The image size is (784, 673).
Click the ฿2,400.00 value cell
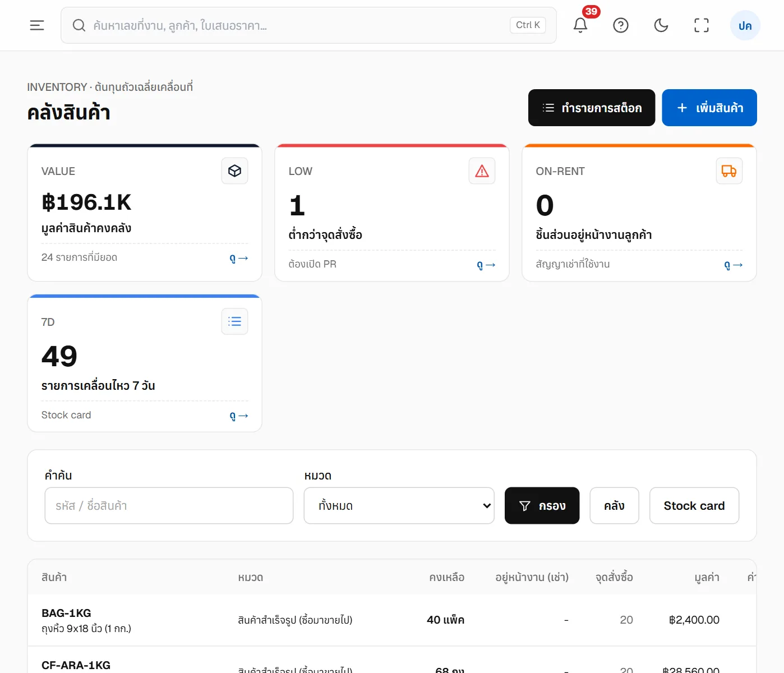(694, 620)
